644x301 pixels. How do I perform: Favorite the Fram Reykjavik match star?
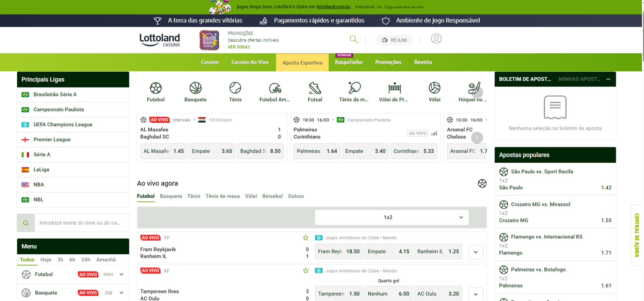click(306, 238)
